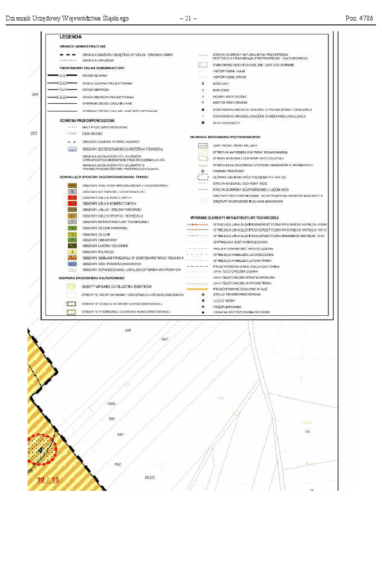
Task: Click the transformer station circle symbol
Action: [203, 295]
